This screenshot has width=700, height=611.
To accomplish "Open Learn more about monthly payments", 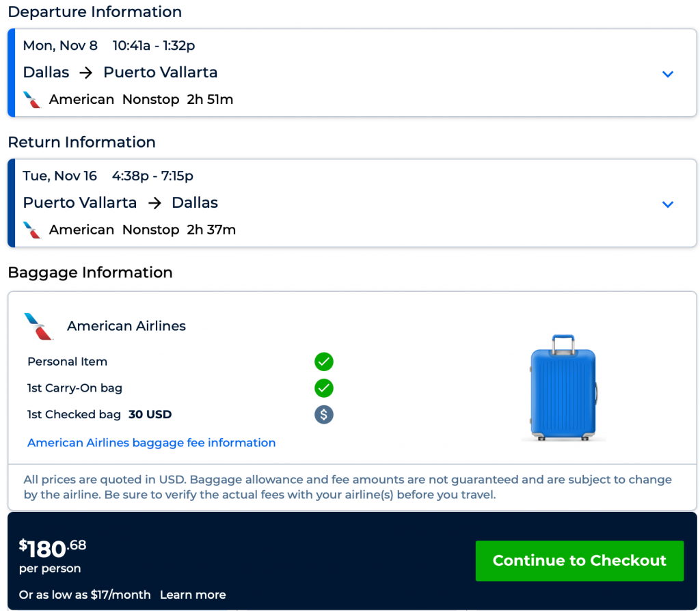I will coord(193,595).
